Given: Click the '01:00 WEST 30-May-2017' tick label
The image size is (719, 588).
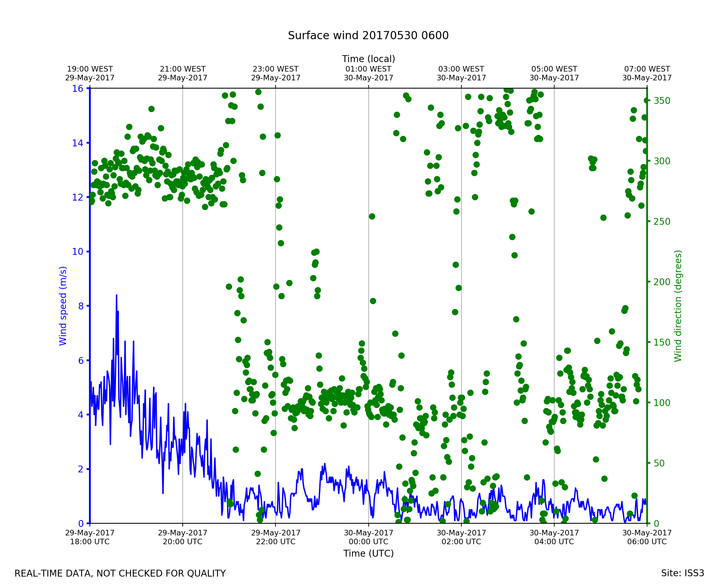Looking at the screenshot, I should 368,73.
